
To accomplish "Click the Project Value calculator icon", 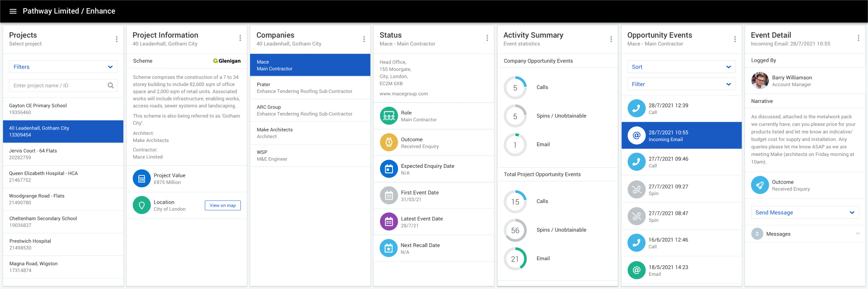I will 142,178.
